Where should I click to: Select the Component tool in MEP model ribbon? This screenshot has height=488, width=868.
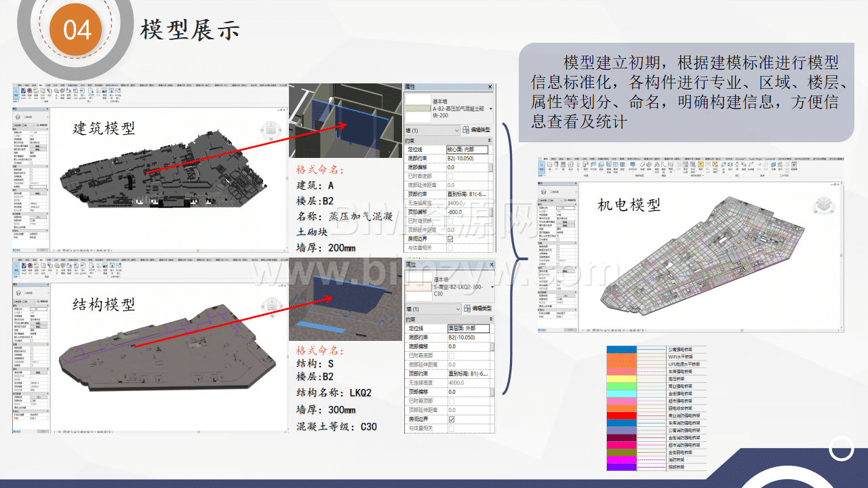point(571,167)
